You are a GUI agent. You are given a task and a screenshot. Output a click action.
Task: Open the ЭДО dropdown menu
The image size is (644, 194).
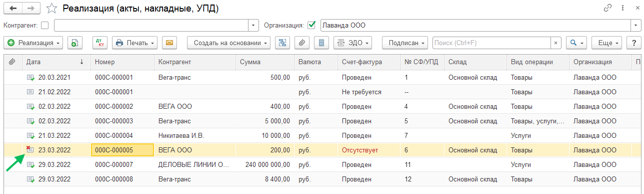pos(352,43)
